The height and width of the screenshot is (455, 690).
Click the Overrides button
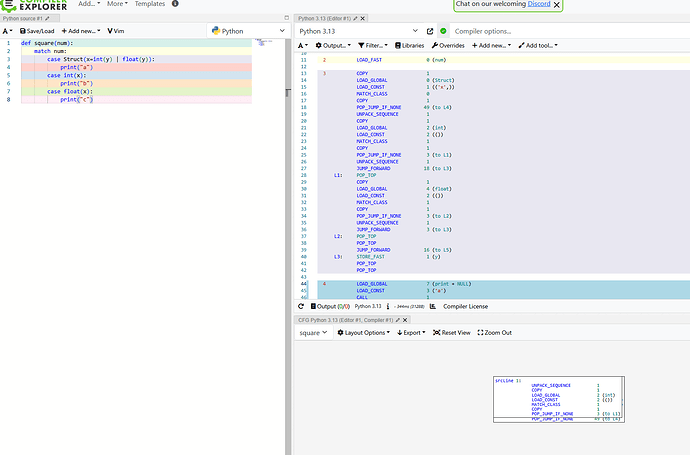tap(448, 45)
